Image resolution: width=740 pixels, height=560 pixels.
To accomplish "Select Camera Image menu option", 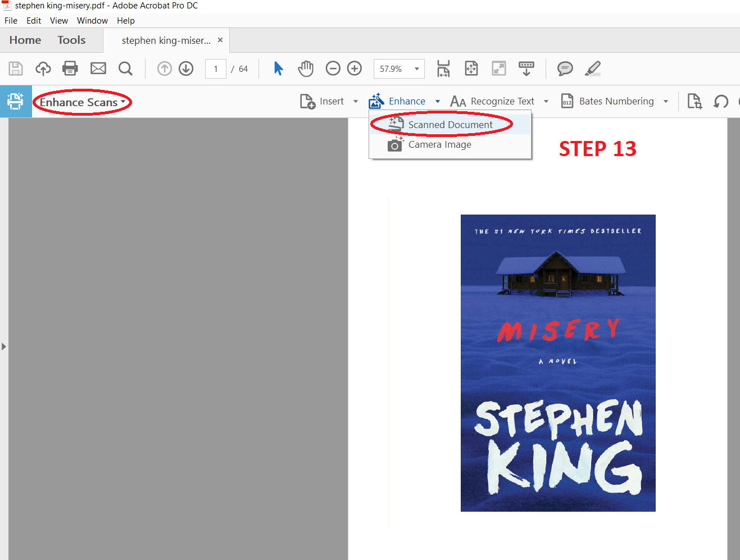I will click(x=439, y=145).
